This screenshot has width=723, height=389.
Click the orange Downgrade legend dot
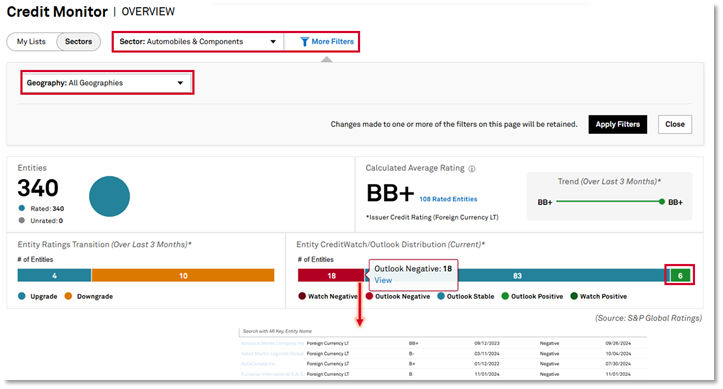[x=68, y=296]
